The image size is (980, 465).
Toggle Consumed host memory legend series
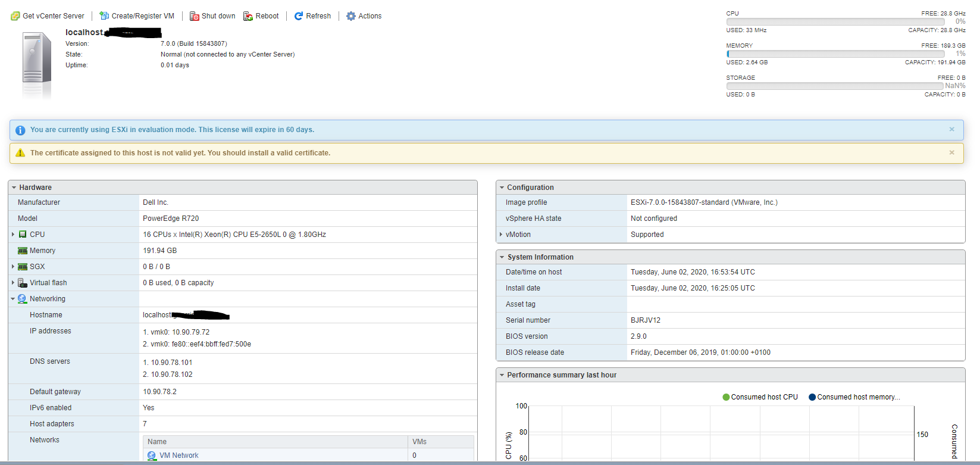click(x=854, y=397)
